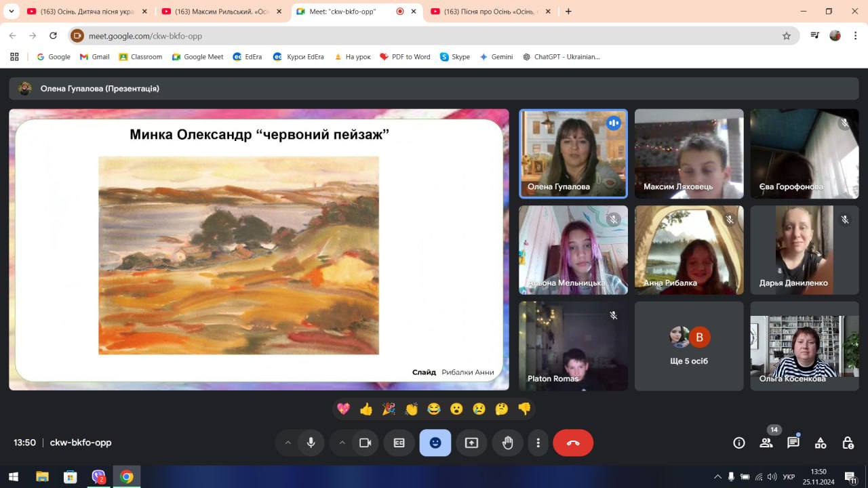Viewport: 868px width, 488px height.
Task: Toggle microphone mute button
Action: [x=311, y=443]
